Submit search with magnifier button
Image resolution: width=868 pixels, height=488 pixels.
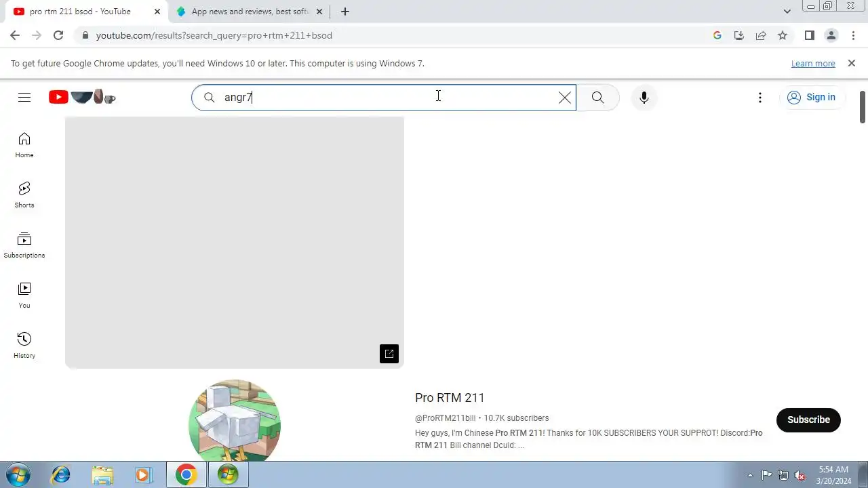597,98
